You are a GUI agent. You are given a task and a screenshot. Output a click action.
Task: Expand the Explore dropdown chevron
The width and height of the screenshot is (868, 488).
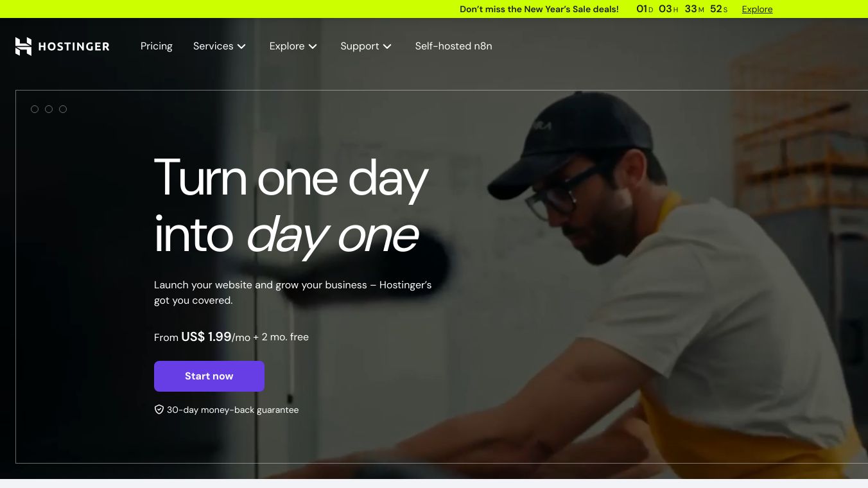point(313,46)
